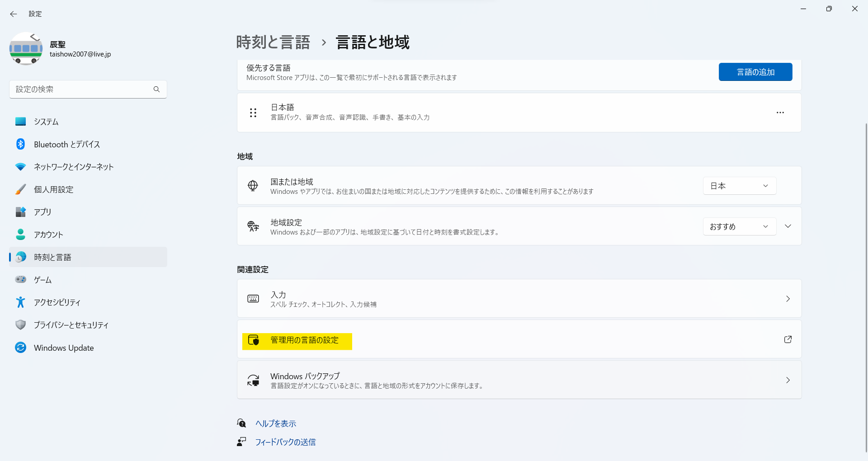Click the システム monitor icon

(20, 122)
